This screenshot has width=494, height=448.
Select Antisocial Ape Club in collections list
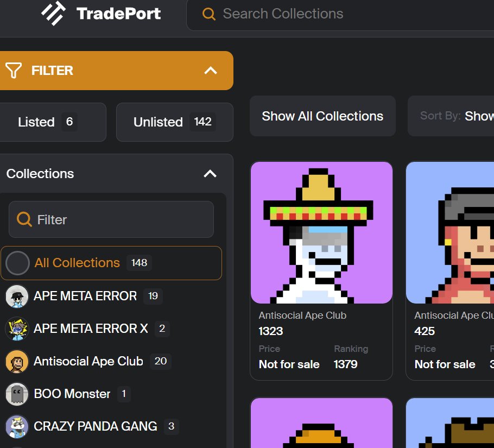(88, 361)
